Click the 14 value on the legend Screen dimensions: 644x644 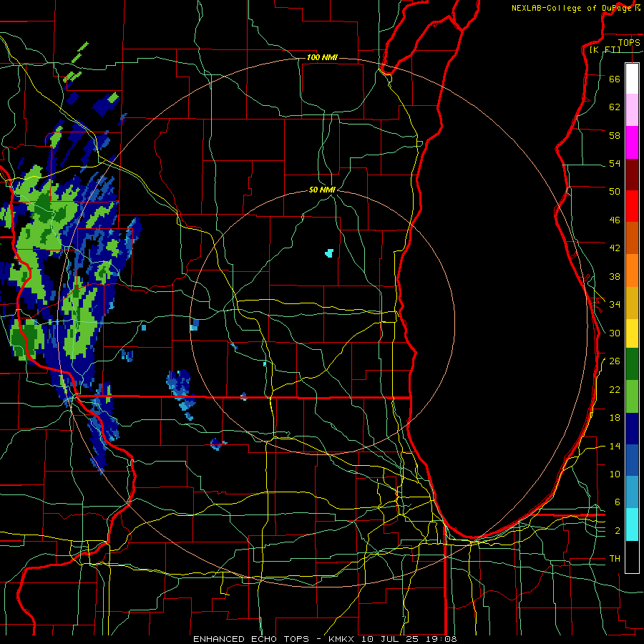(x=615, y=446)
